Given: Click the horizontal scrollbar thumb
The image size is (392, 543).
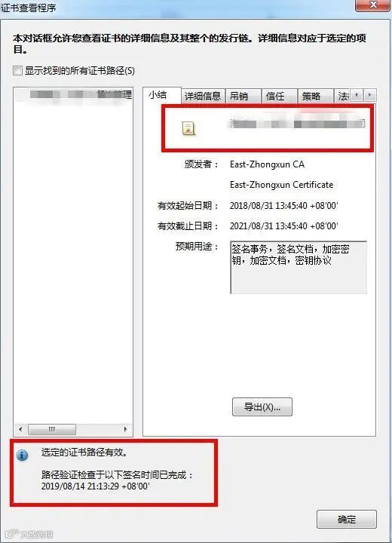Looking at the screenshot, I should [52, 429].
